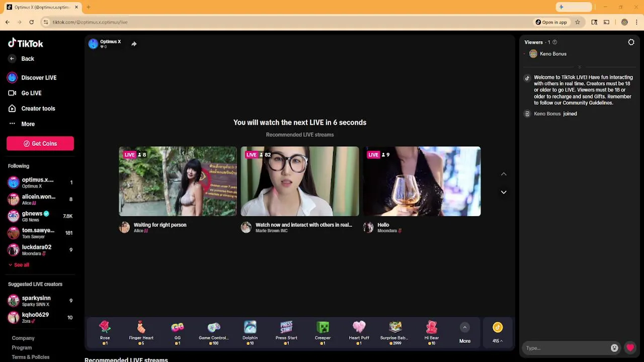The image size is (644, 362).
Task: Open gbnews in Following list
Action: pos(40,216)
